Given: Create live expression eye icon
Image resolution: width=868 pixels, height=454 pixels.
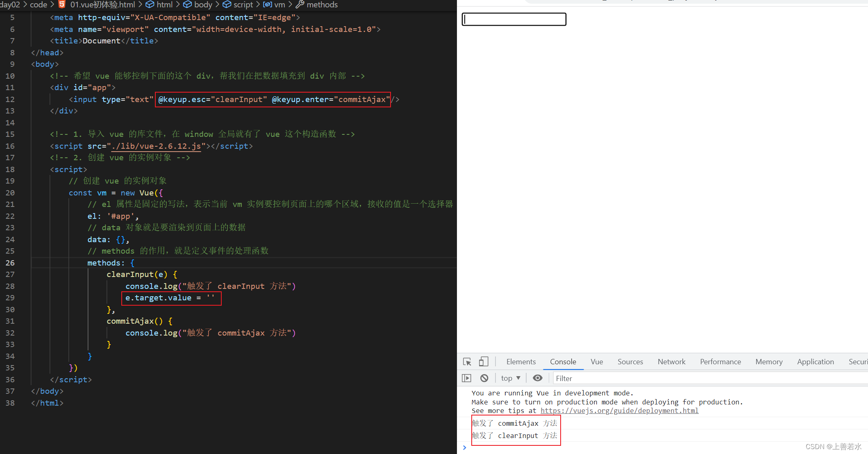Looking at the screenshot, I should (537, 378).
